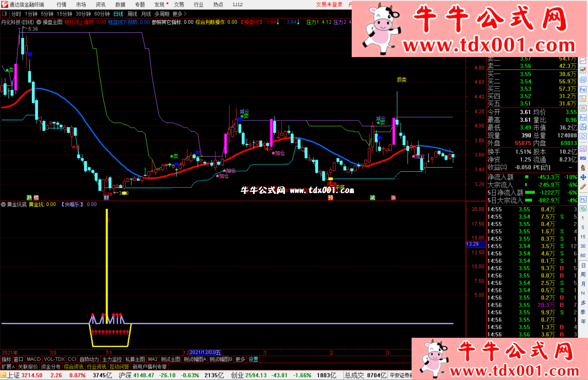The width and height of the screenshot is (588, 380).
Task: Open the 发现 menu
Action: pyautogui.click(x=159, y=5)
